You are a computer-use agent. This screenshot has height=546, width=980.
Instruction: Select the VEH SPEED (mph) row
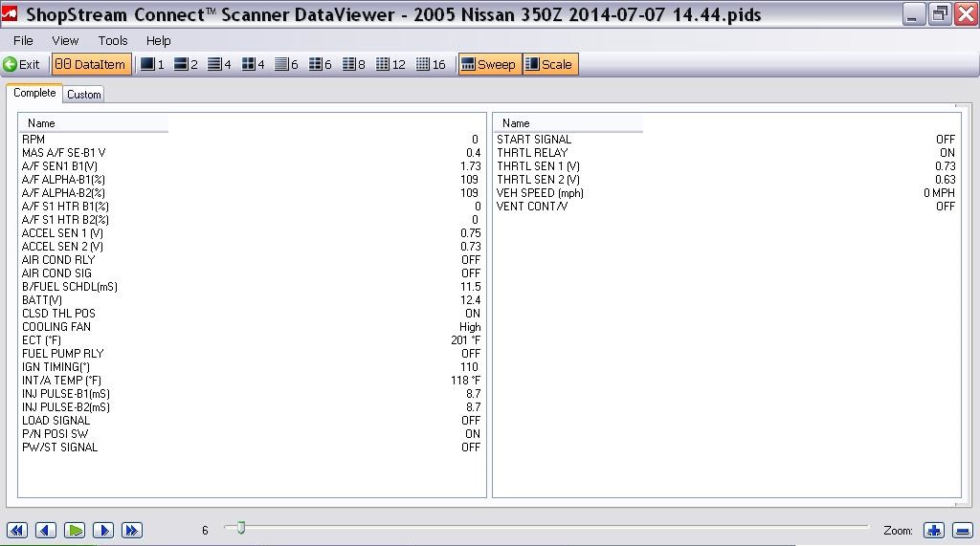tap(726, 193)
